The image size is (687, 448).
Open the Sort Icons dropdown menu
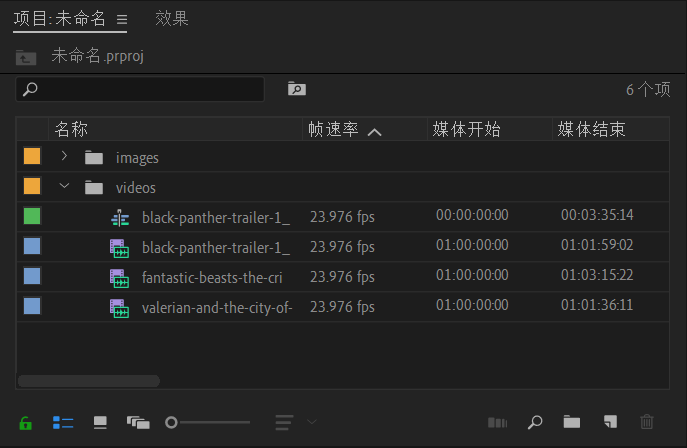point(295,423)
